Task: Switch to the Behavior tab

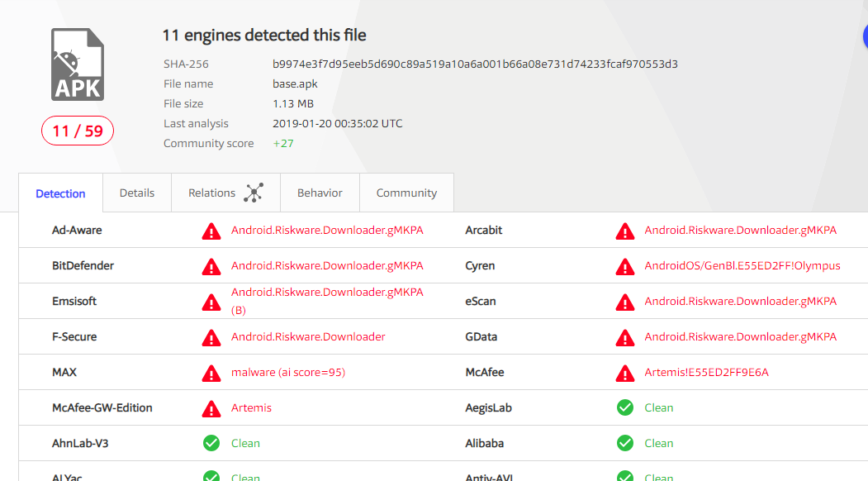Action: click(x=320, y=193)
